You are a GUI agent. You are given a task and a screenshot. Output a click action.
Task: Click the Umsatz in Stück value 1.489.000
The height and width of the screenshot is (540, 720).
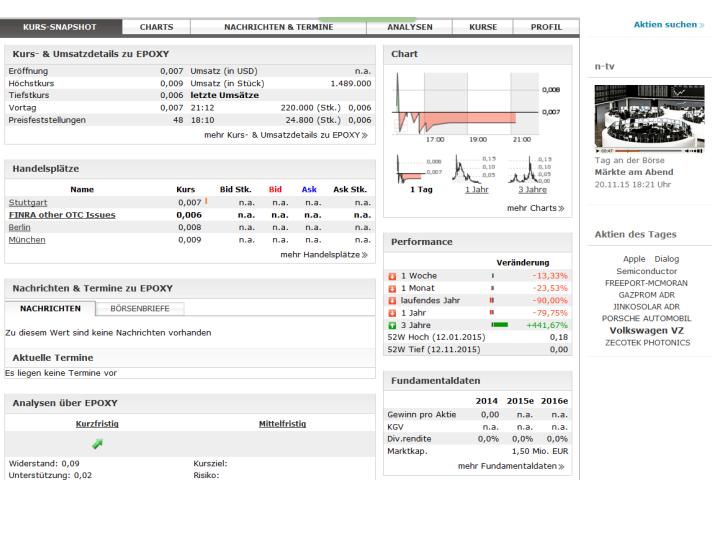pos(351,84)
